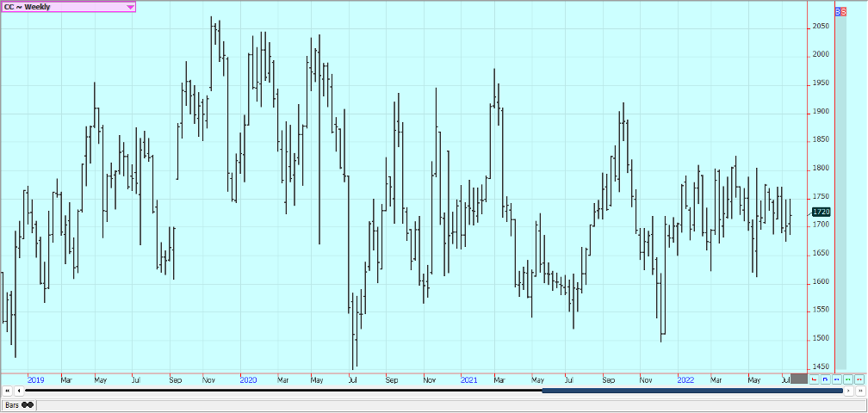Click the red dash icon at far right

point(859,379)
